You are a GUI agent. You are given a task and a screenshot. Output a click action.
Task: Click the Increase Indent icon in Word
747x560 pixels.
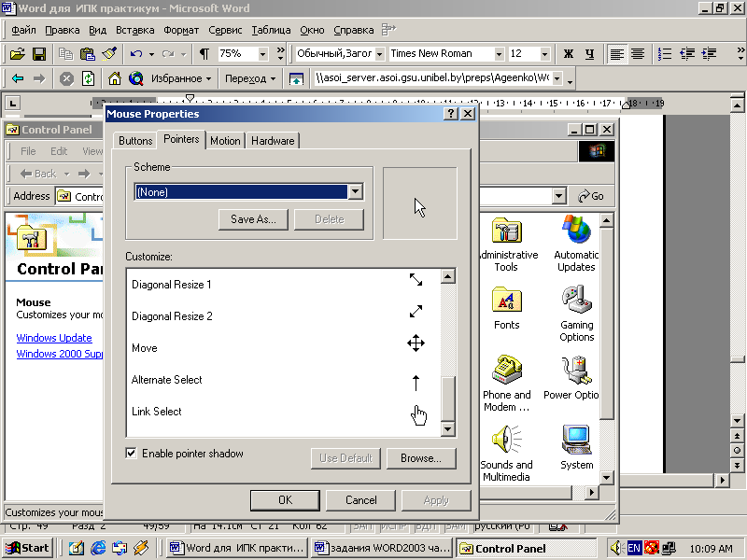pos(709,54)
